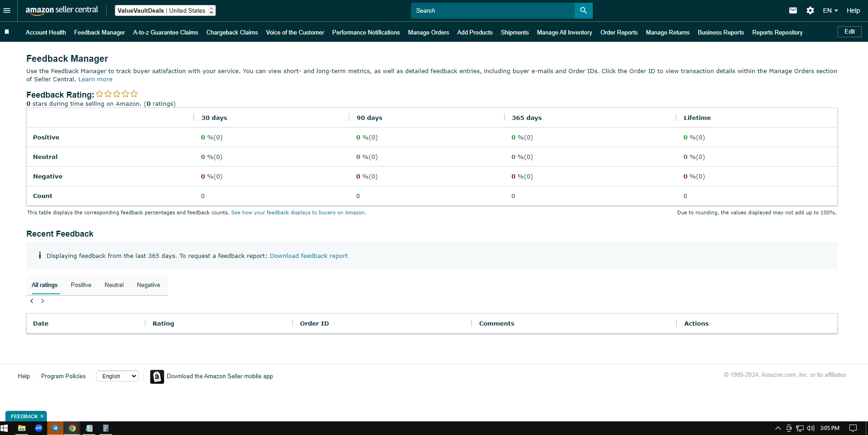Show hidden system tray icons
This screenshot has width=868, height=435.
(778, 428)
